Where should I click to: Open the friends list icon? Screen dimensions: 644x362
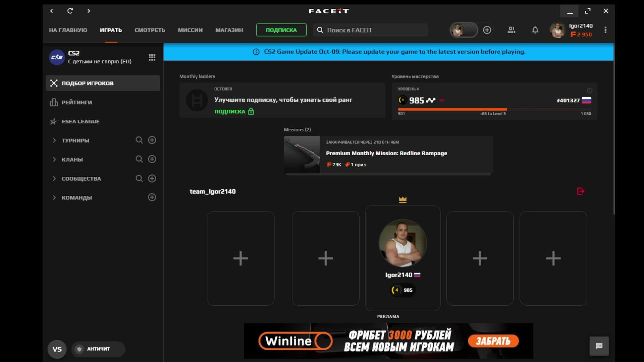point(511,30)
